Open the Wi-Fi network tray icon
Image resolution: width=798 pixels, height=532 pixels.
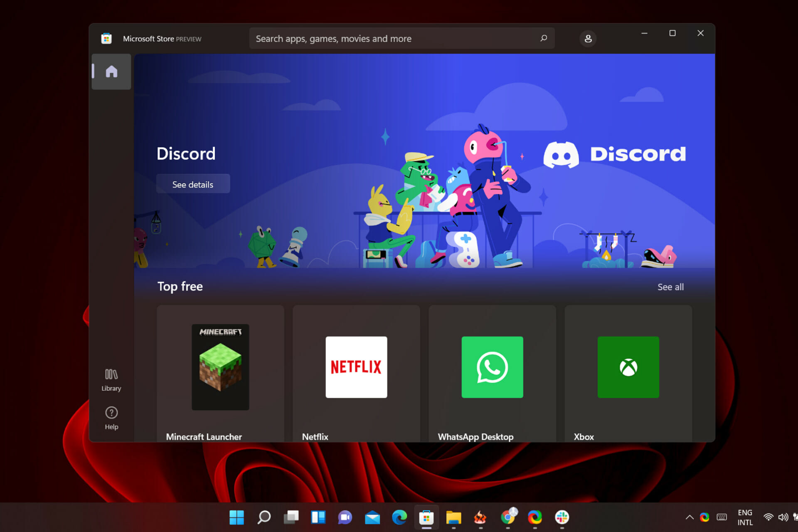768,517
